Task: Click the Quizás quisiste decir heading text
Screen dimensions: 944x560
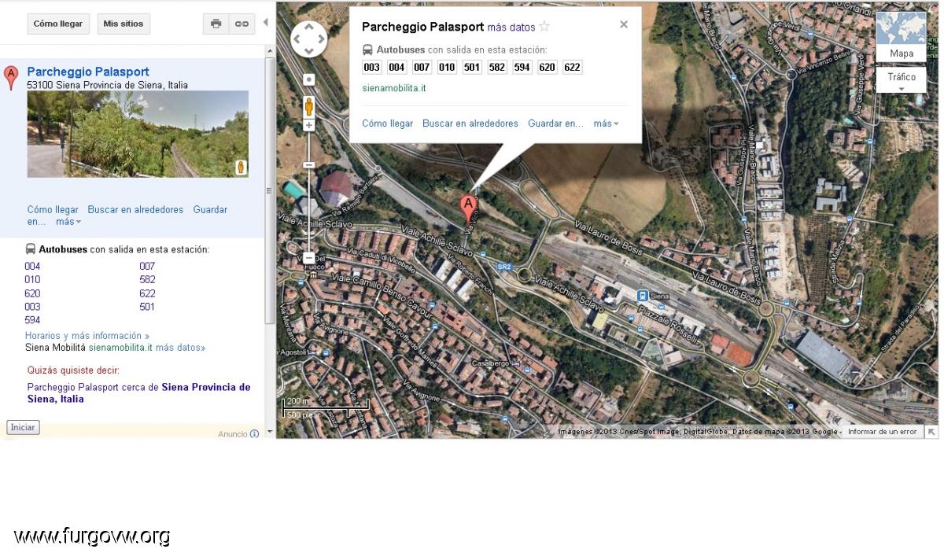Action: tap(74, 370)
